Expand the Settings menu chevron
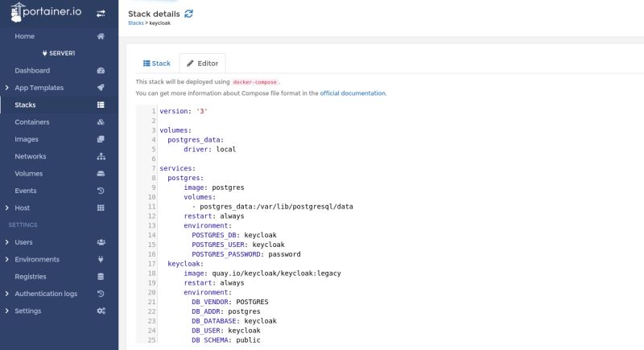This screenshot has width=644, height=350. click(7, 311)
